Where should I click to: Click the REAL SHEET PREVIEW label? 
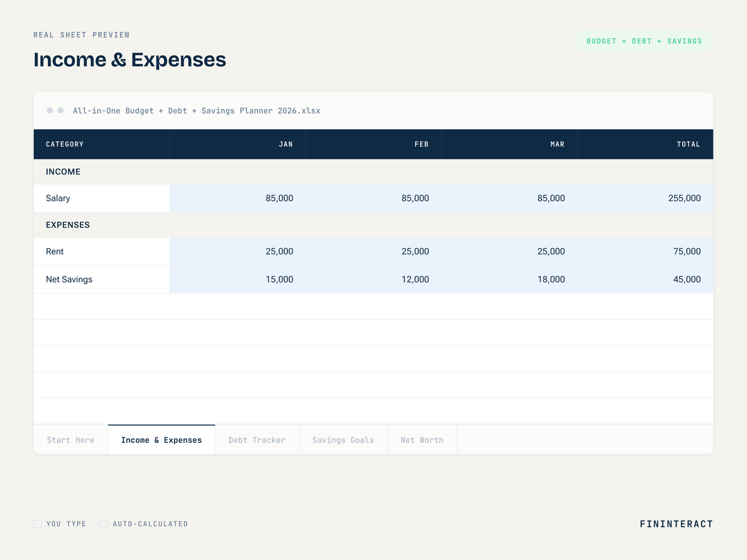tap(82, 35)
